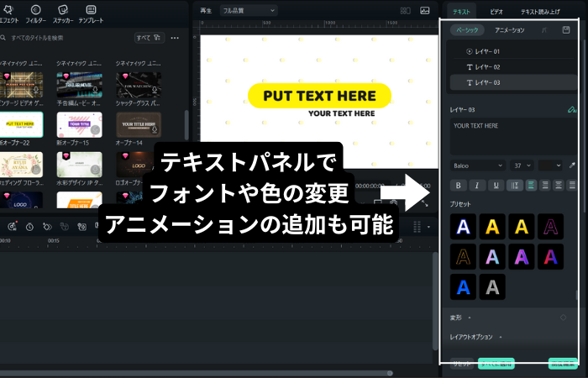
Task: Download the FOR WATCHING shatter glass title
Action: (x=155, y=90)
